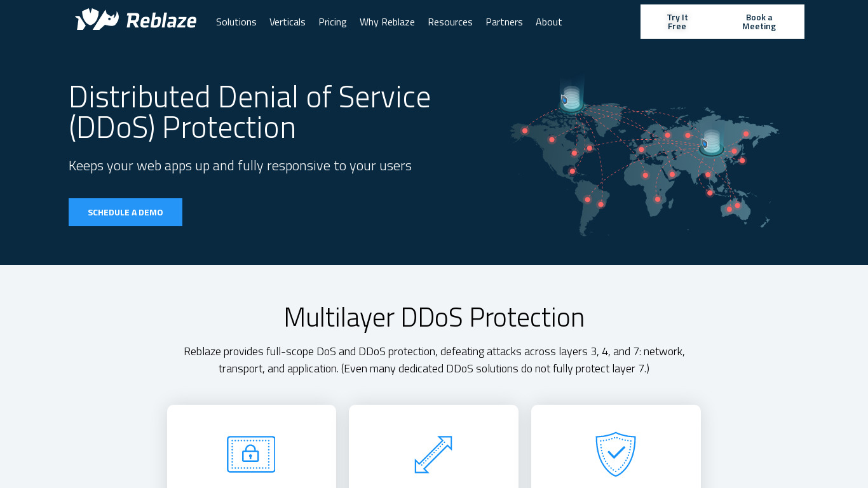The height and width of the screenshot is (488, 868).
Task: Open the About menu
Action: coord(548,22)
